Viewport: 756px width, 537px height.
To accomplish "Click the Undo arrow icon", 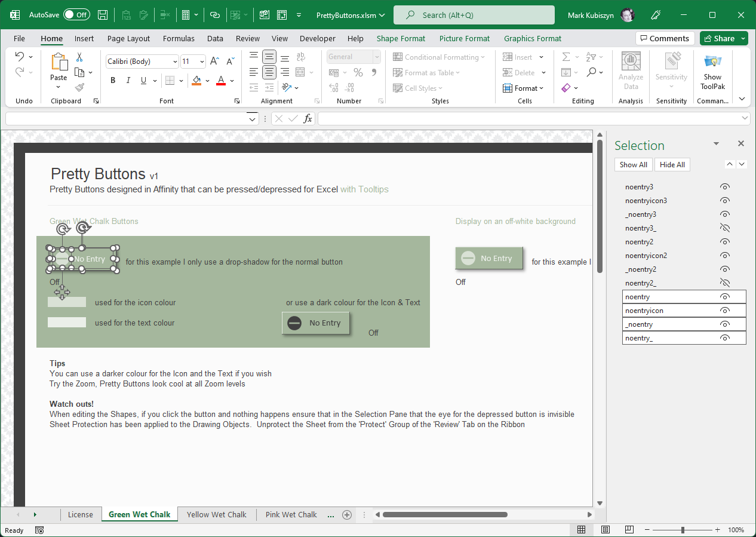I will coord(20,57).
